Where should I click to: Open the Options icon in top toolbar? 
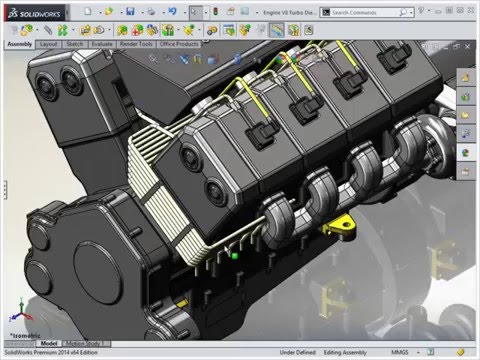pos(245,12)
